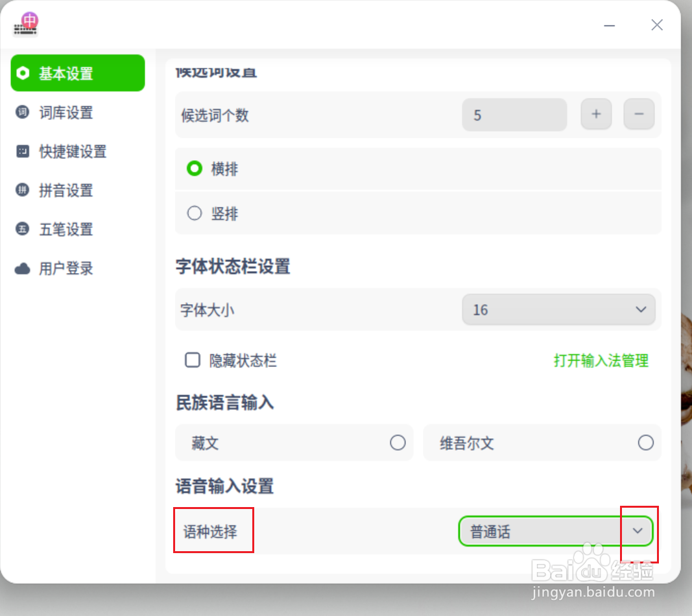Click the plus button to increase candidates
Viewport: 692px width, 616px height.
point(596,114)
